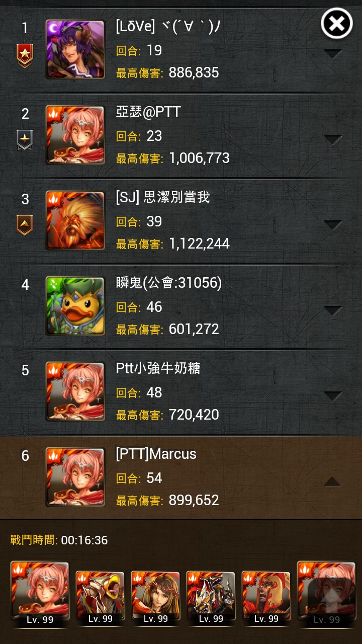Image resolution: width=362 pixels, height=644 pixels.
Task: Expand team details for 亞瑟@PTT
Action: [333, 139]
